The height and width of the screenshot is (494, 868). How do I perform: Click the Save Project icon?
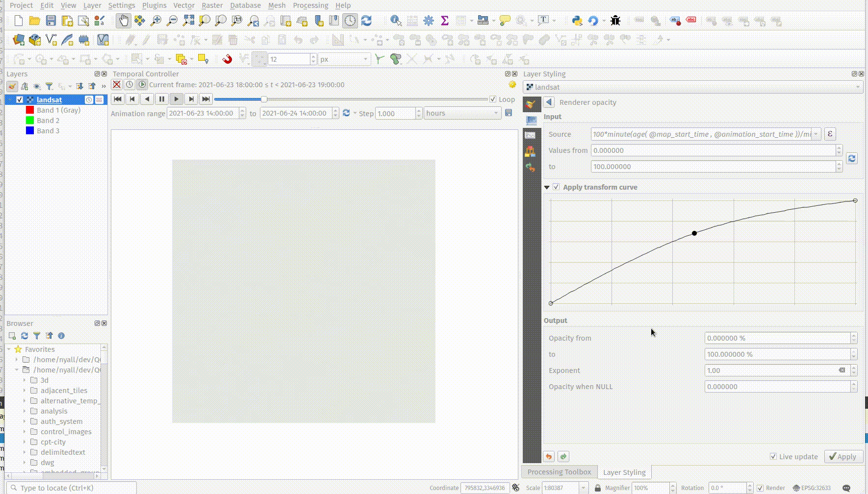[x=51, y=21]
